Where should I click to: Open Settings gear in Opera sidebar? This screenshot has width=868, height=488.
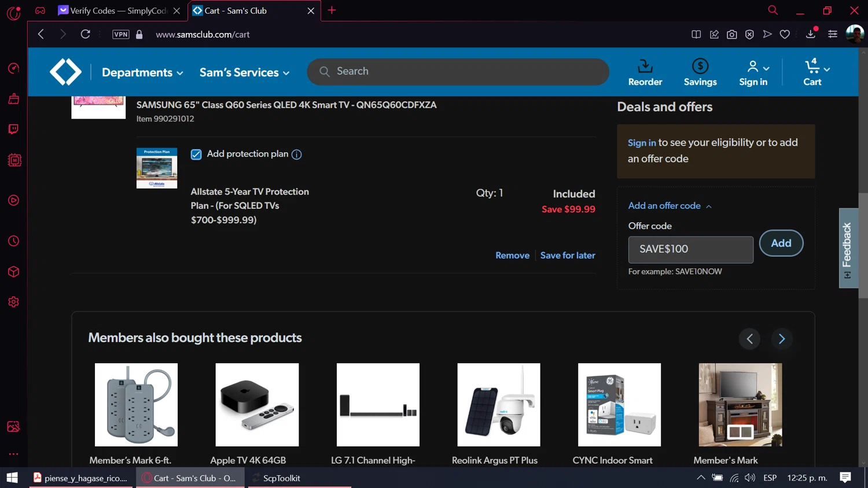pos(13,302)
